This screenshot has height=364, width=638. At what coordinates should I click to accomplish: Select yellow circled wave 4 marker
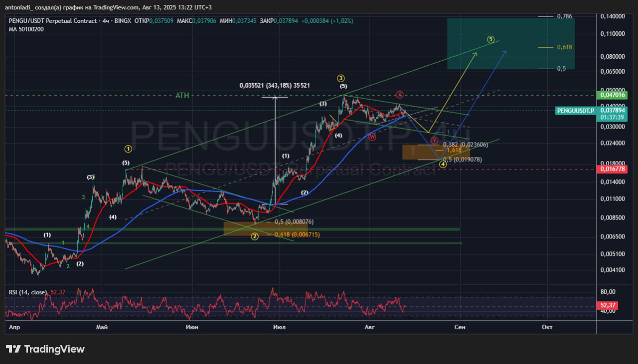(x=443, y=164)
